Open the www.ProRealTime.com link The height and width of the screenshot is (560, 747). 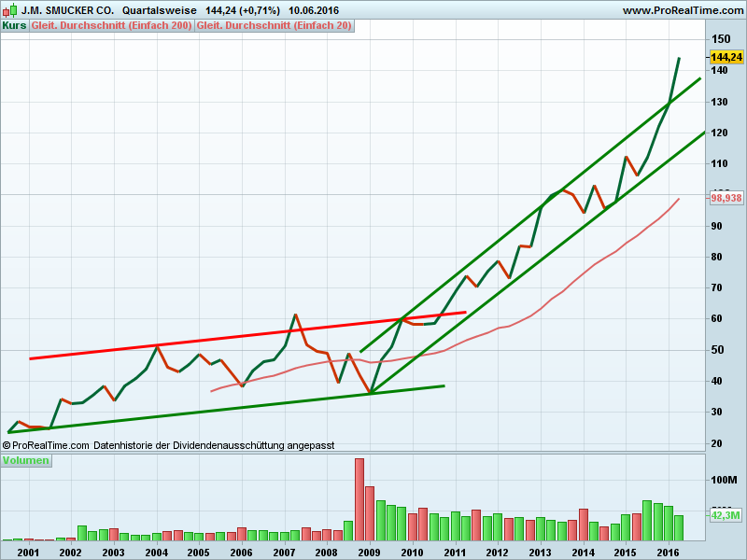(683, 10)
